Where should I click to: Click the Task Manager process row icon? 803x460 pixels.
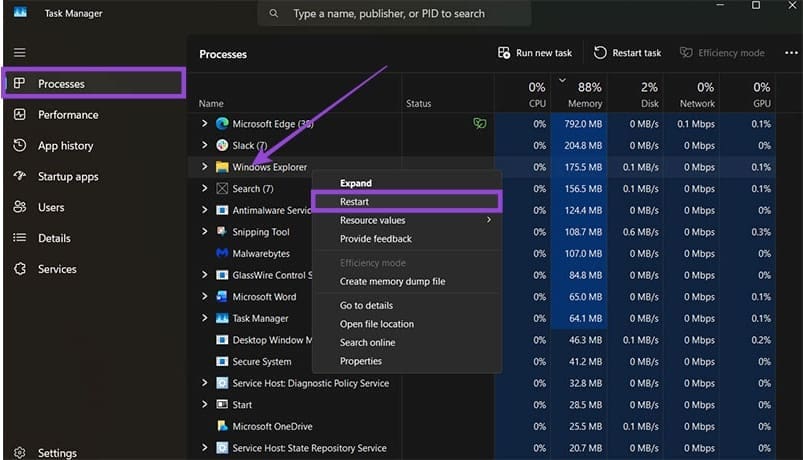pos(222,318)
